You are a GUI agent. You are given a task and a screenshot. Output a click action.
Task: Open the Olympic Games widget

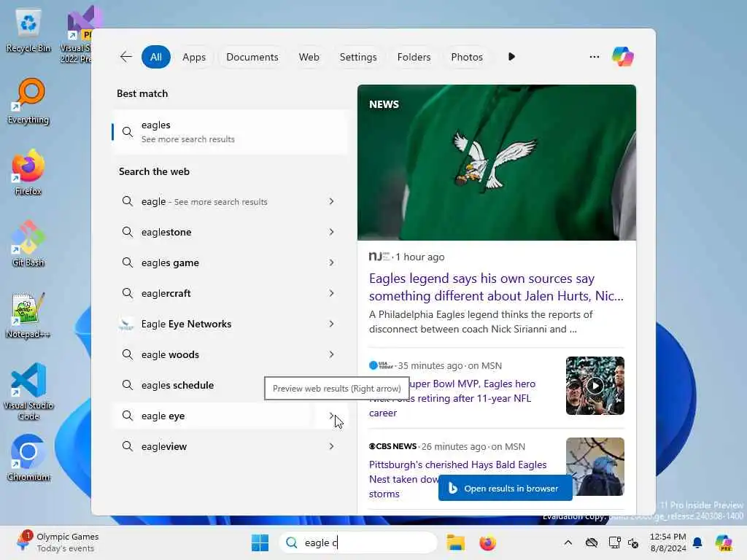pyautogui.click(x=57, y=542)
